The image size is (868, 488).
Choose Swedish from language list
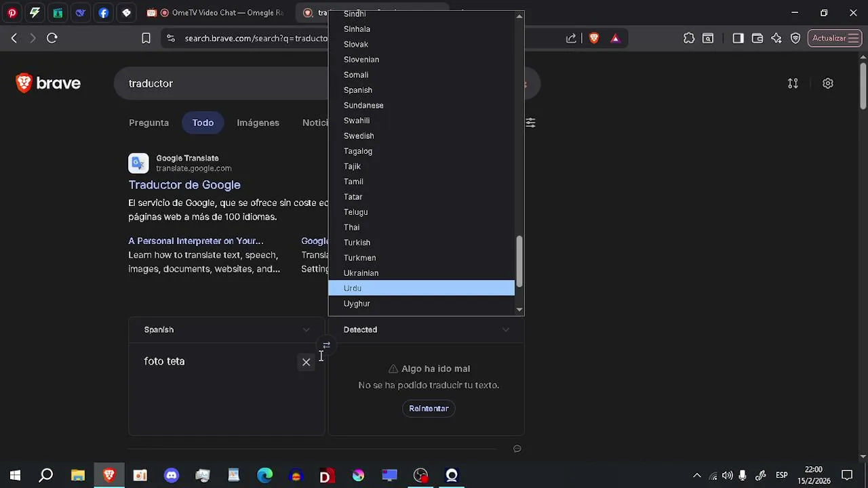pyautogui.click(x=421, y=136)
